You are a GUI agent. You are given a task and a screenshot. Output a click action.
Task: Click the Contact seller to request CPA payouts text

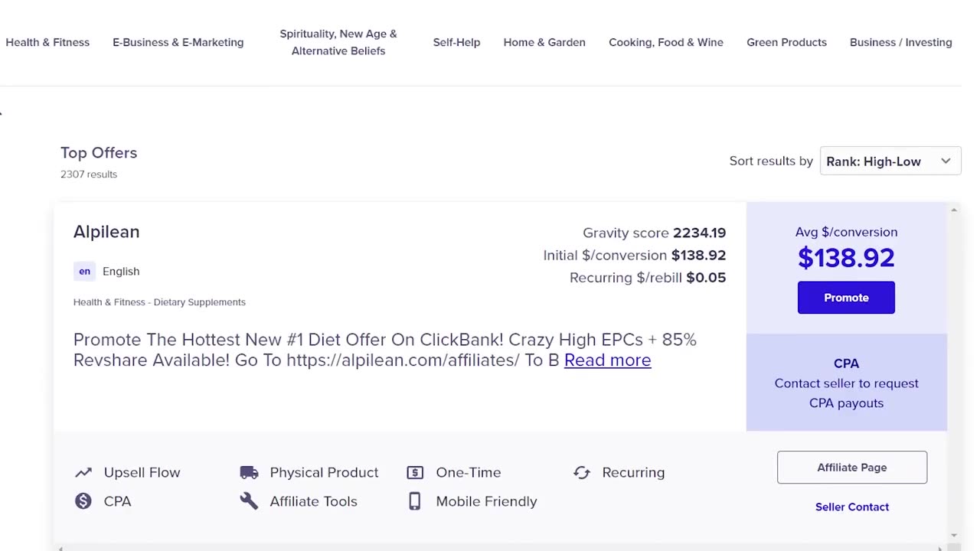coord(846,393)
